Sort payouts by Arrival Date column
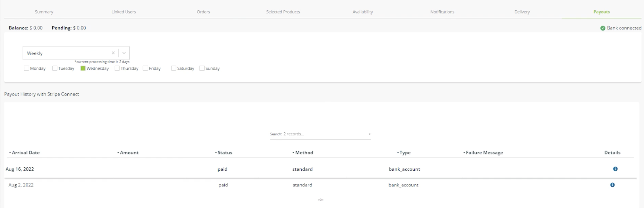644x208 pixels. pos(25,153)
